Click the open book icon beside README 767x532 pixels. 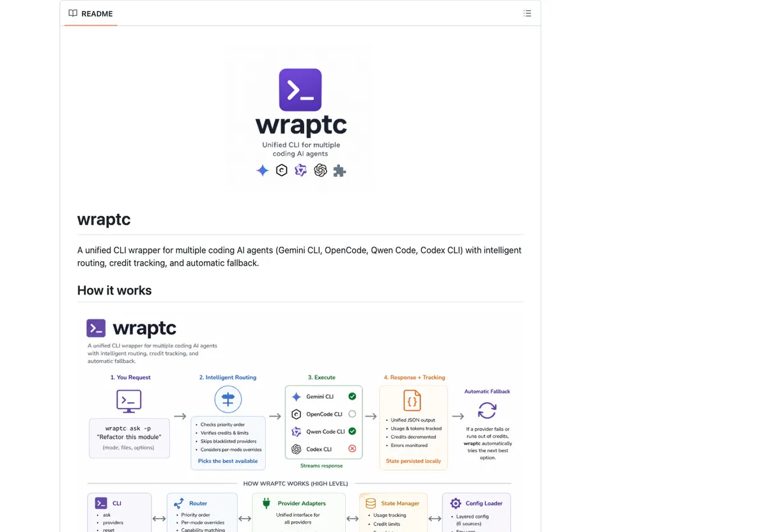pos(73,13)
